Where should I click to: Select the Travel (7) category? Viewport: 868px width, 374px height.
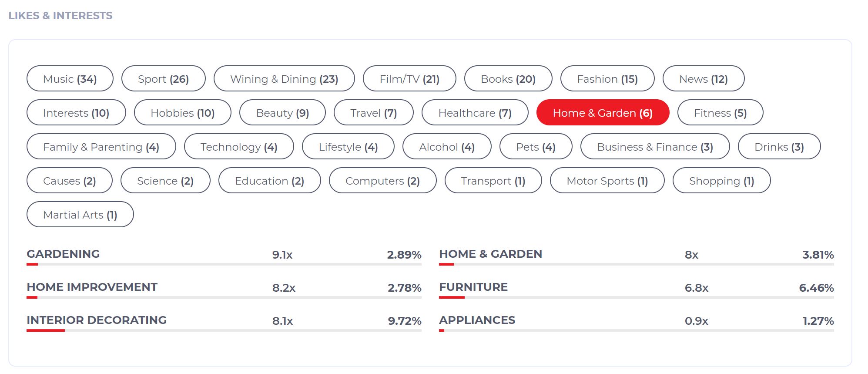coord(373,112)
